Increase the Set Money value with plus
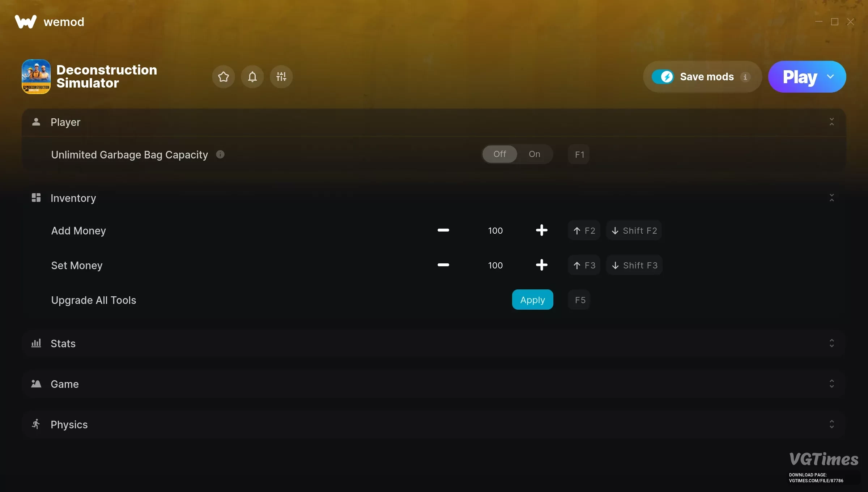The width and height of the screenshot is (868, 492). coord(542,265)
